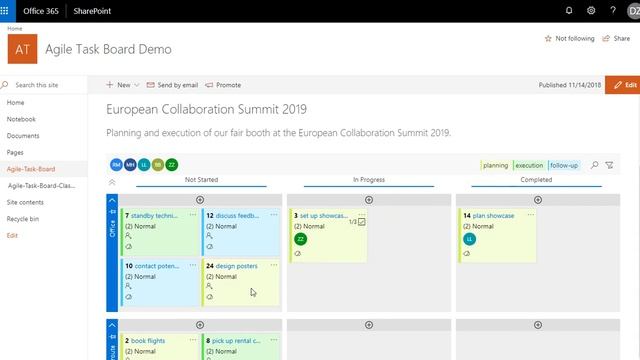Add task in second lane Completed
This screenshot has width=640, height=360.
pyautogui.click(x=538, y=325)
